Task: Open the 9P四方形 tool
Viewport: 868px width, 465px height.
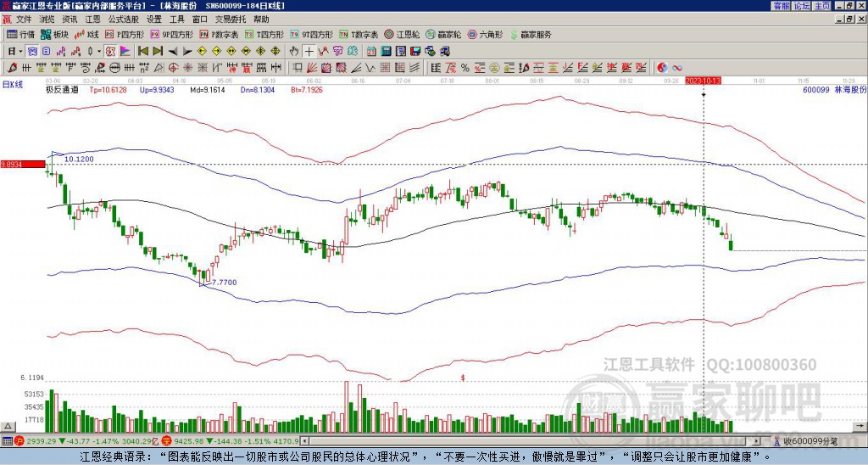Action: point(171,34)
